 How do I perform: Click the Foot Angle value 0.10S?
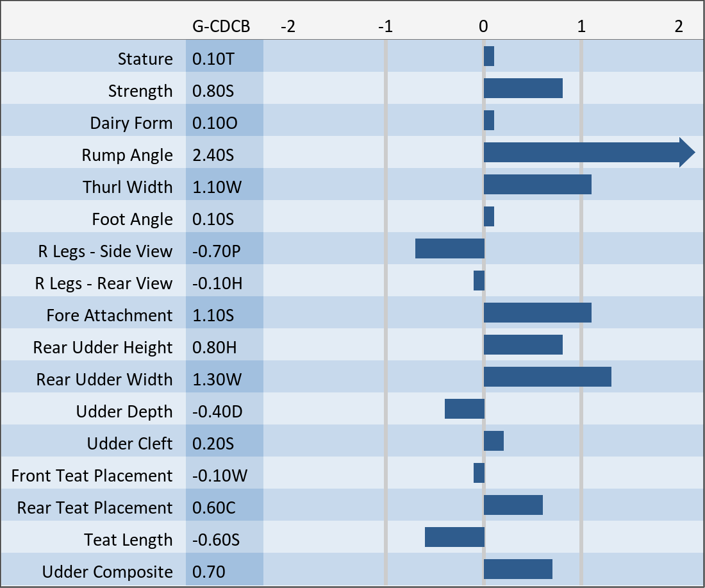pos(213,219)
